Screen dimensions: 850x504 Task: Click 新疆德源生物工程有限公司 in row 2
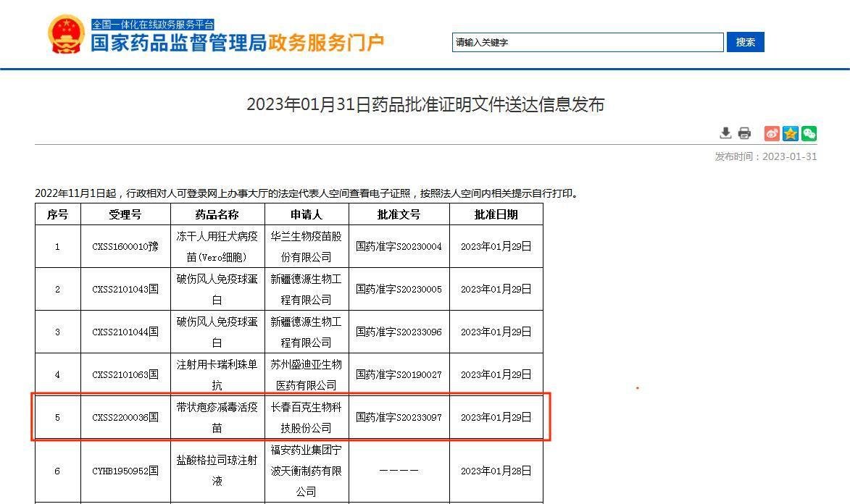click(307, 290)
